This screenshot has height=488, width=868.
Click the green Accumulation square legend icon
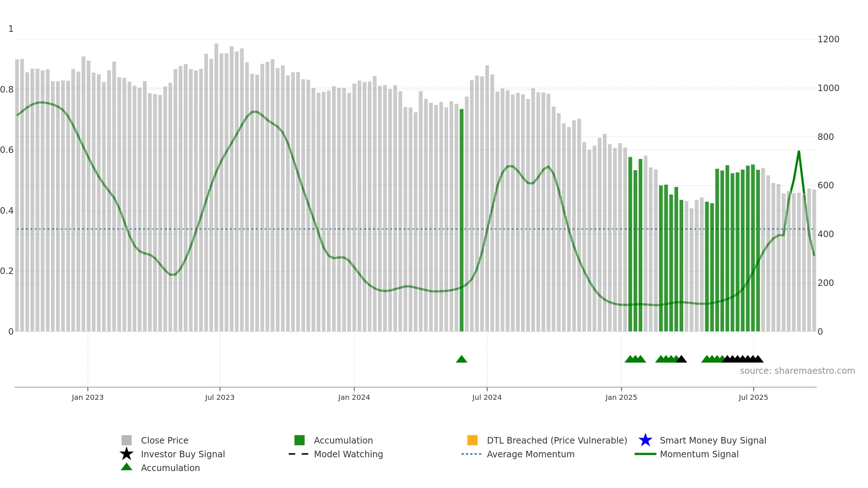point(299,440)
